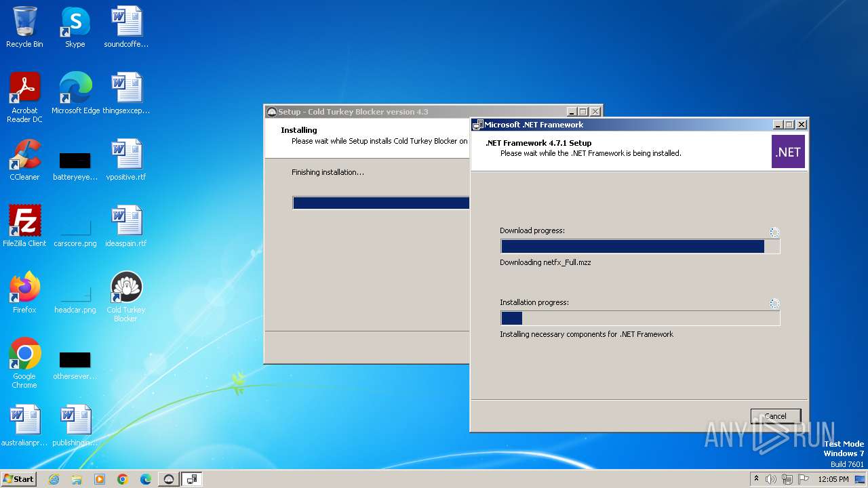Select the thingsexcep Word document icon
Image resolution: width=868 pixels, height=488 pixels.
pyautogui.click(x=126, y=93)
